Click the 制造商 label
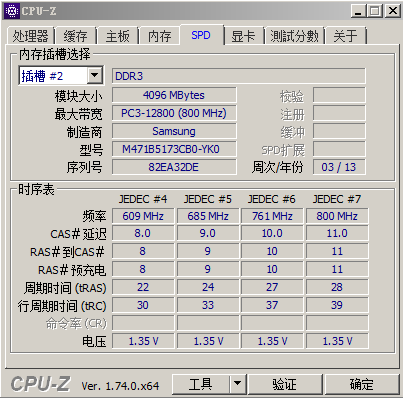 85,132
